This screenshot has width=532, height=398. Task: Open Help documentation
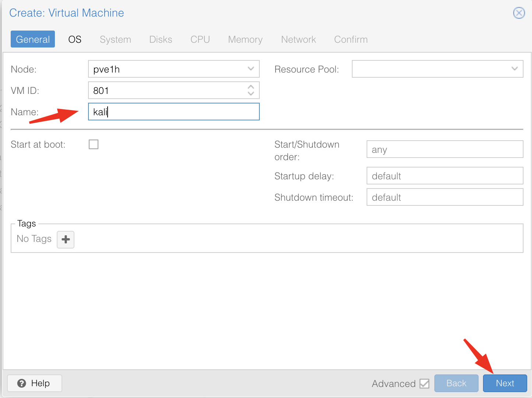[x=35, y=383]
